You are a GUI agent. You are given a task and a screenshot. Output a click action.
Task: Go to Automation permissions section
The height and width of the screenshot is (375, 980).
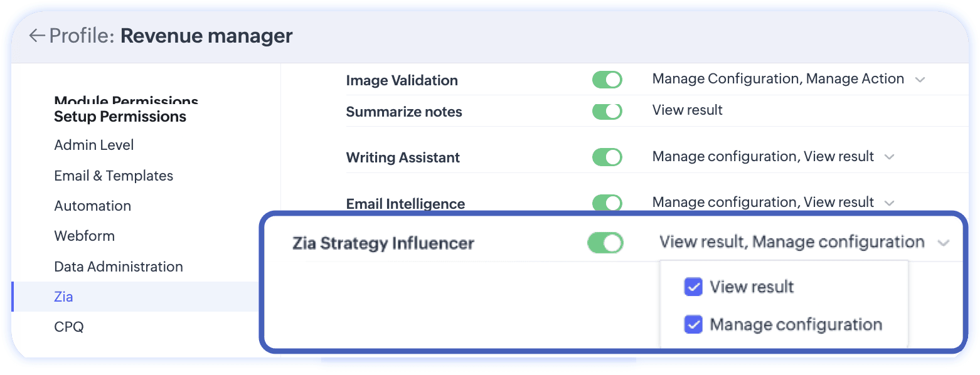click(x=93, y=206)
